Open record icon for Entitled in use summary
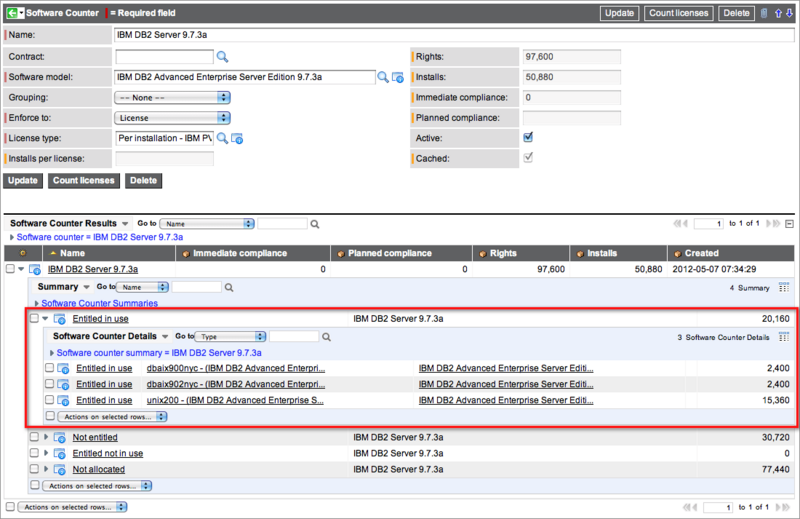 coord(60,319)
